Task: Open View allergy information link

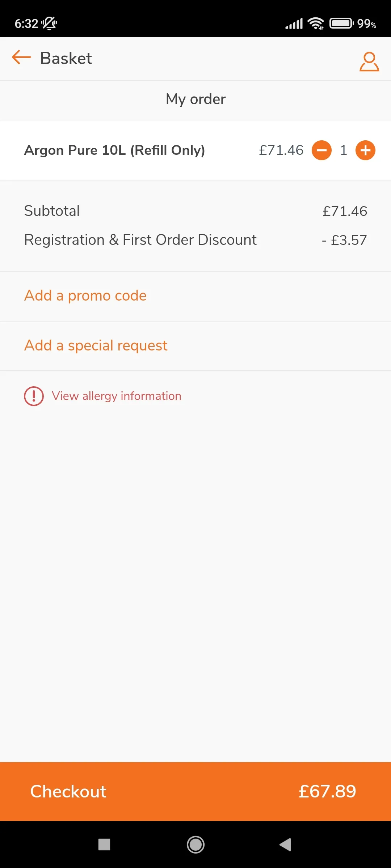Action: [116, 396]
